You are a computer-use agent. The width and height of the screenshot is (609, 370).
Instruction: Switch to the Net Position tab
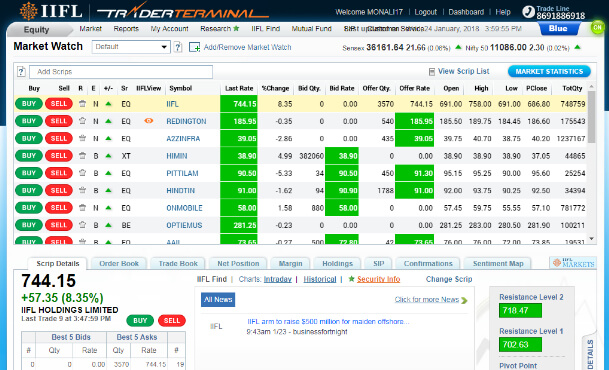click(238, 263)
